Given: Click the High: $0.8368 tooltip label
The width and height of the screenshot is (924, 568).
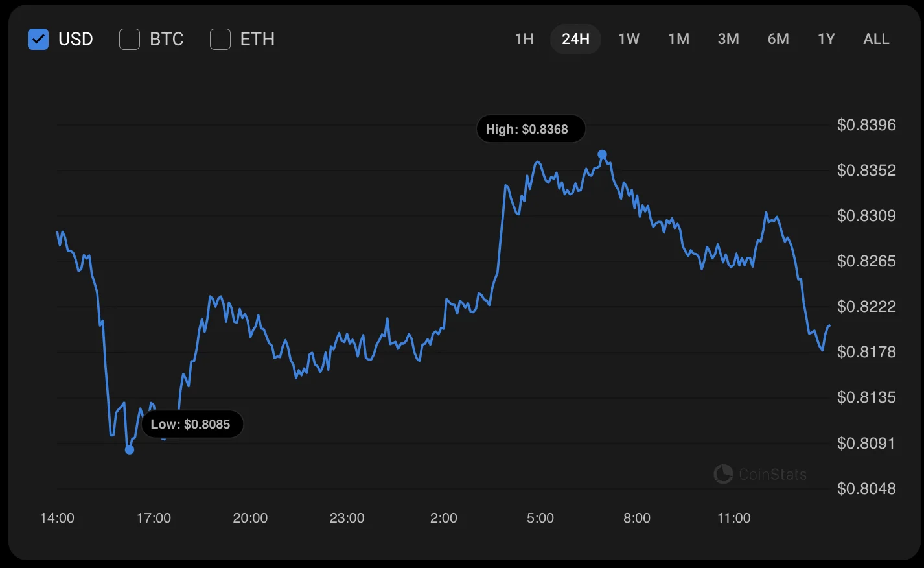Looking at the screenshot, I should 531,129.
